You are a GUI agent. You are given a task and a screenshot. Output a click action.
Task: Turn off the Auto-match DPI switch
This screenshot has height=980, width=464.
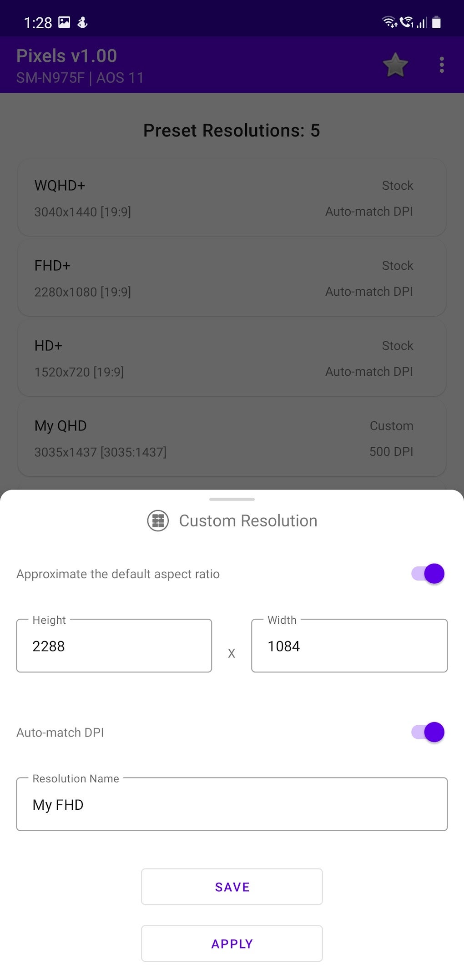pyautogui.click(x=428, y=732)
